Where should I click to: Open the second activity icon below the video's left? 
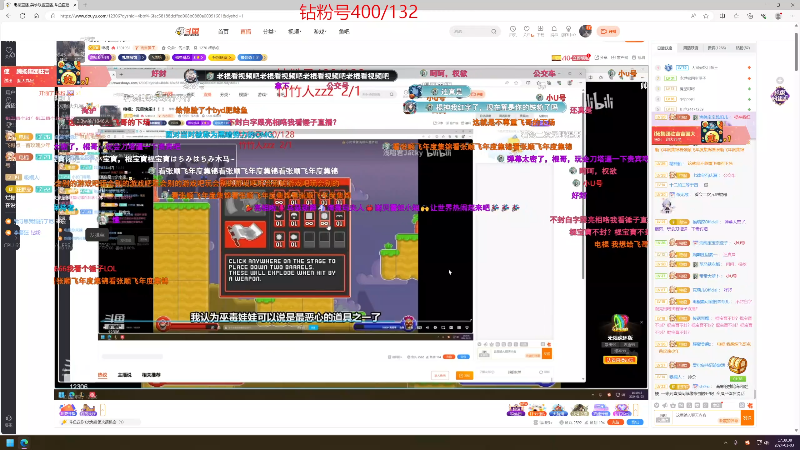pyautogui.click(x=88, y=410)
